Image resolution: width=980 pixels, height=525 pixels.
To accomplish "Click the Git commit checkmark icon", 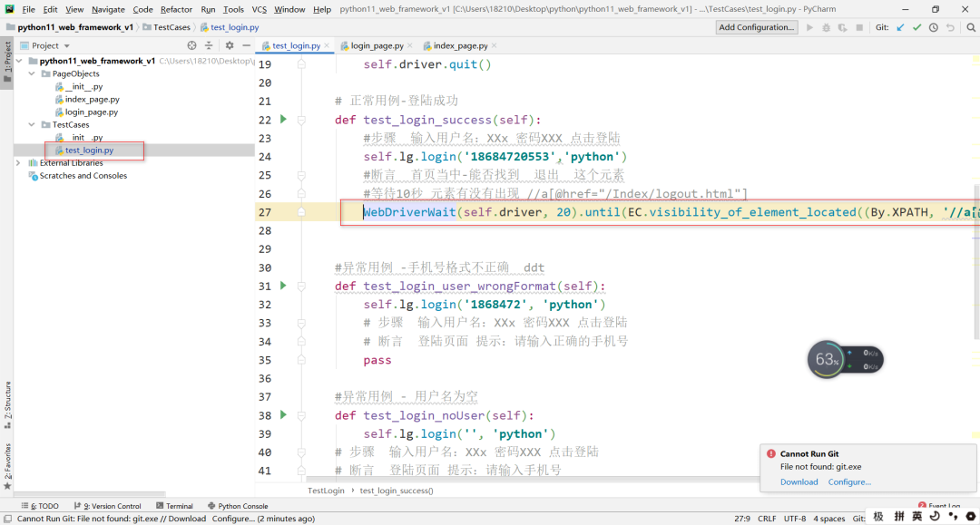I will tap(916, 28).
